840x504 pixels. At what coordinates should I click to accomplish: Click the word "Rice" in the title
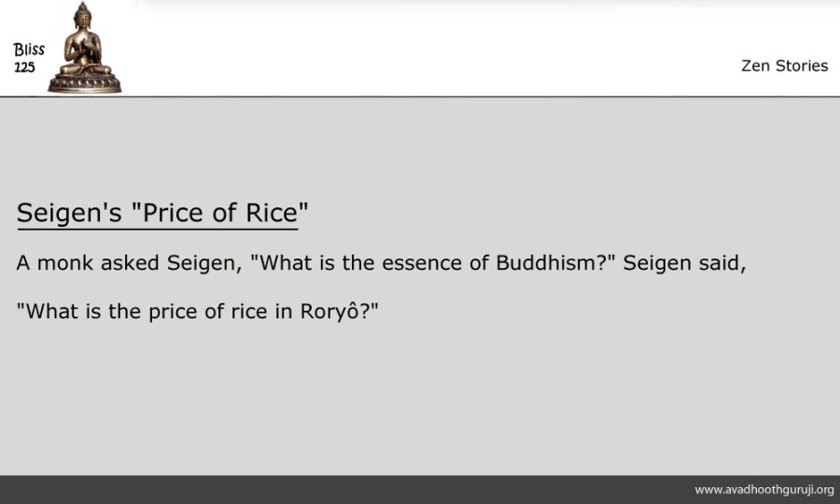(x=272, y=213)
